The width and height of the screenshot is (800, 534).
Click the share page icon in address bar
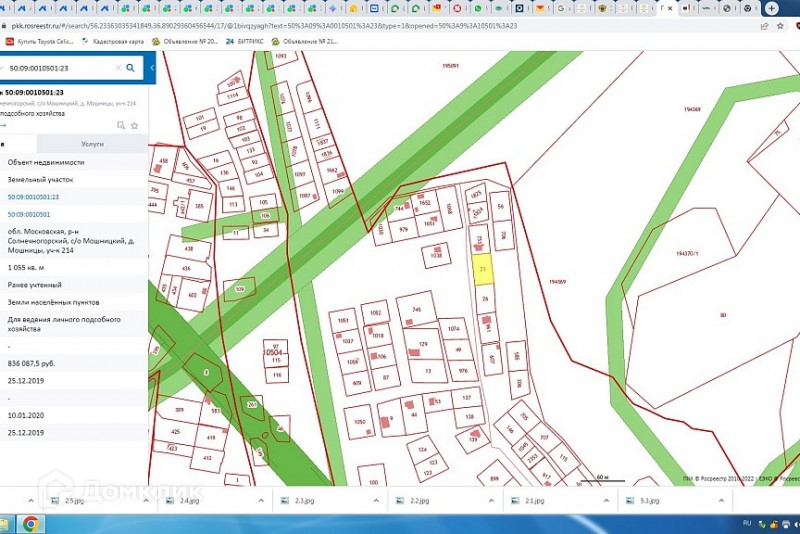764,26
